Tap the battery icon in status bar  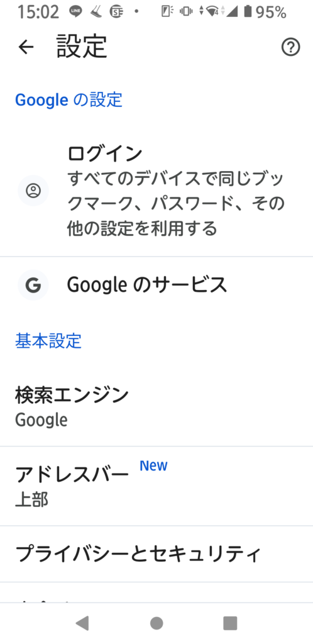pyautogui.click(x=248, y=13)
